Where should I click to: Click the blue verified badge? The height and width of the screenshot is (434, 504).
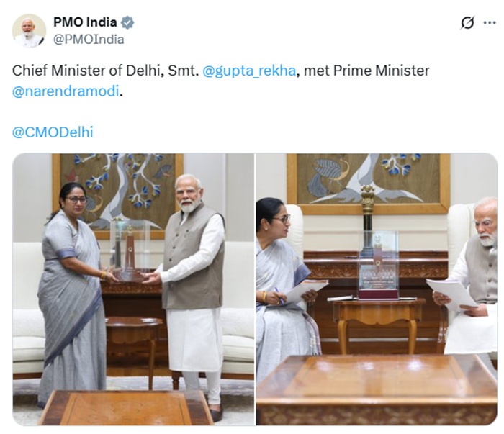[127, 22]
